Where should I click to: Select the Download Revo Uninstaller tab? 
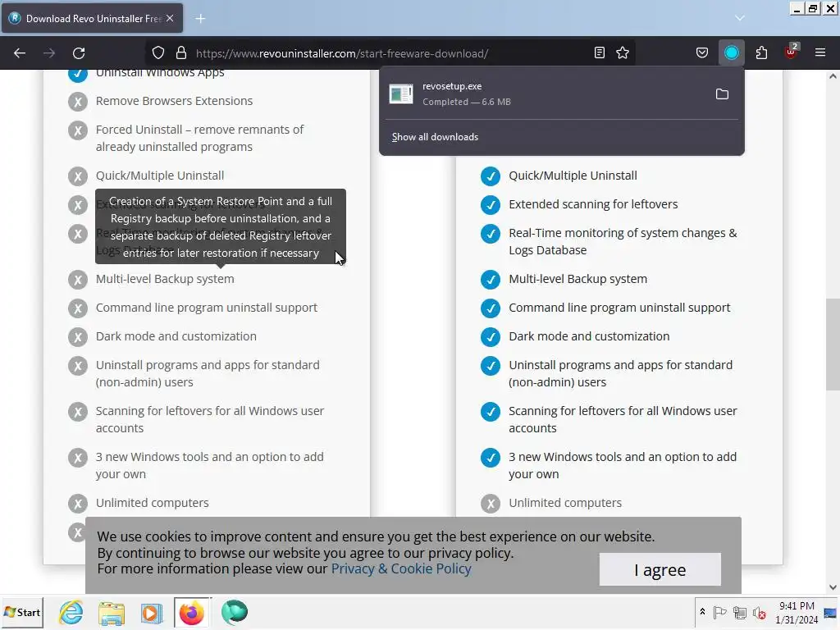click(92, 18)
